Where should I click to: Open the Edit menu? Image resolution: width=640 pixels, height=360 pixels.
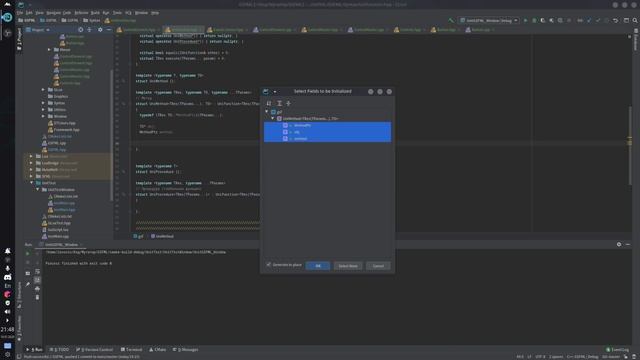coord(29,13)
